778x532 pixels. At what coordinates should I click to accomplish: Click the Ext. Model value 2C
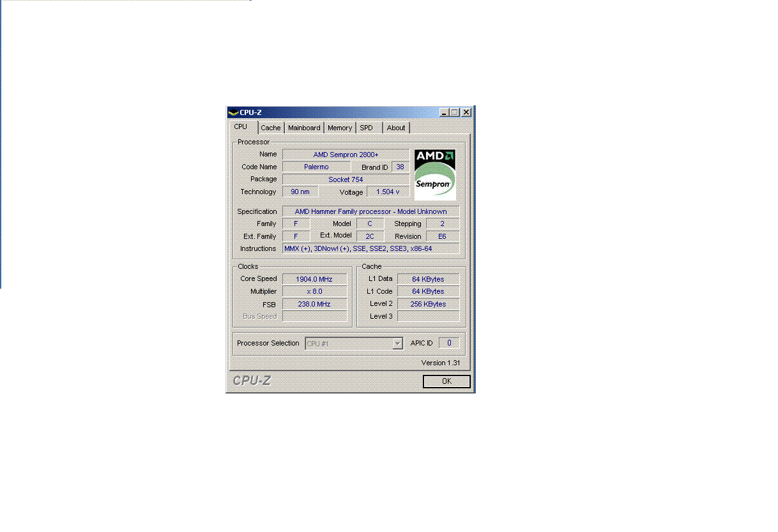[370, 236]
